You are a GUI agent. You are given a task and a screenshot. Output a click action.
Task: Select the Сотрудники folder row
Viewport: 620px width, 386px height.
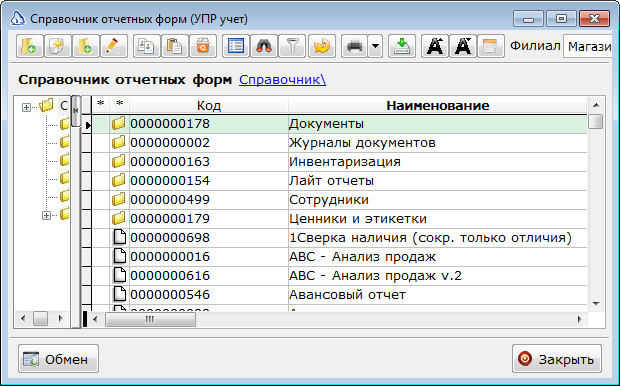pyautogui.click(x=339, y=200)
